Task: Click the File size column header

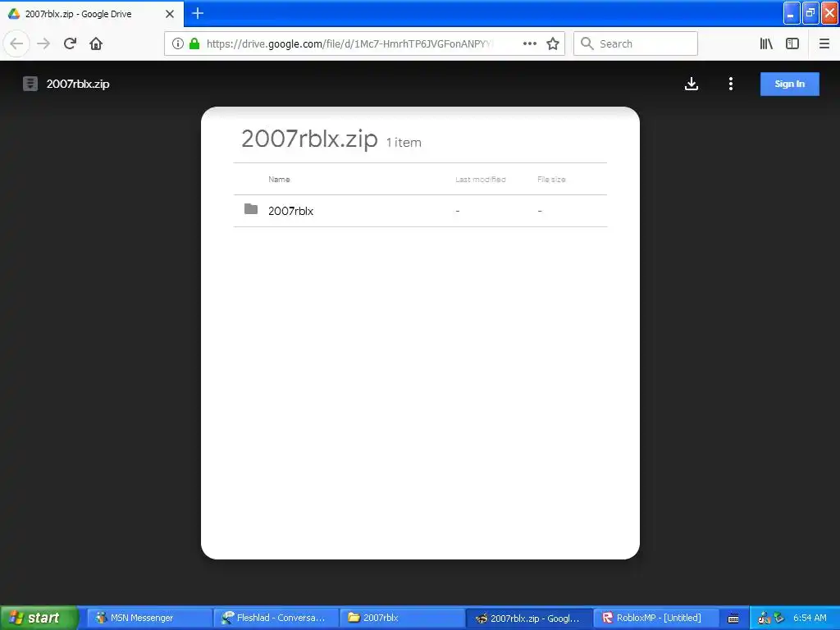Action: point(551,180)
